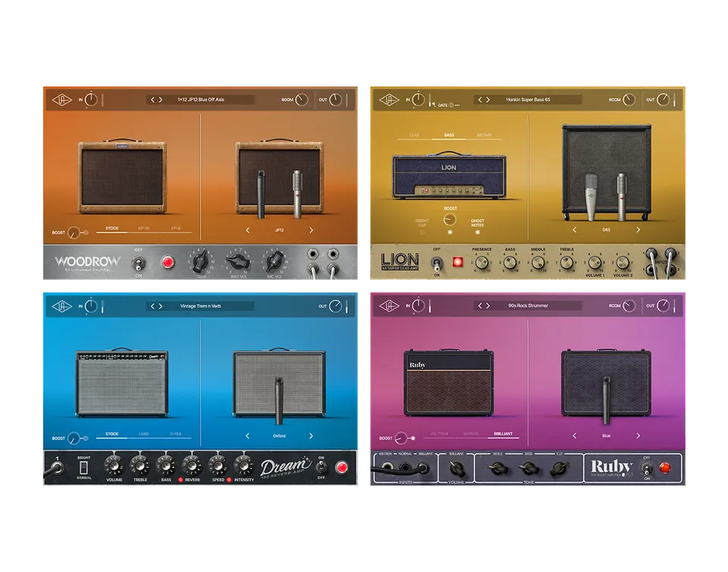Image resolution: width=728 pixels, height=572 pixels.
Task: Toggle Ghost Notes in Lion plugin
Action: (477, 231)
